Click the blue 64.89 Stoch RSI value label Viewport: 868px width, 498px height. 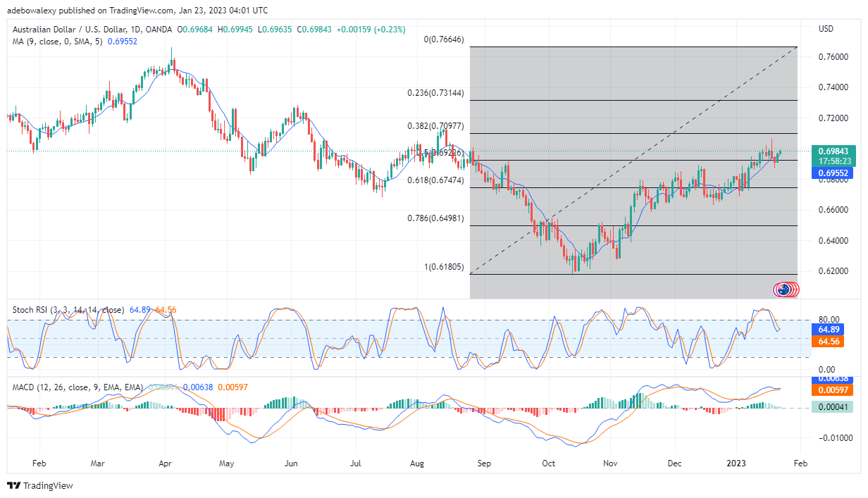tap(826, 329)
